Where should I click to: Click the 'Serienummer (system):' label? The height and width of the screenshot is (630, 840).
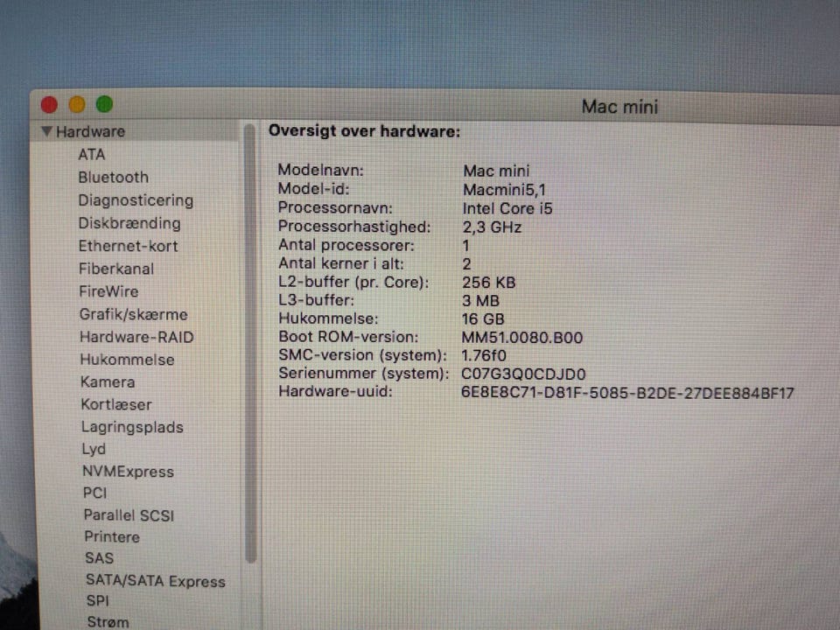click(x=364, y=374)
